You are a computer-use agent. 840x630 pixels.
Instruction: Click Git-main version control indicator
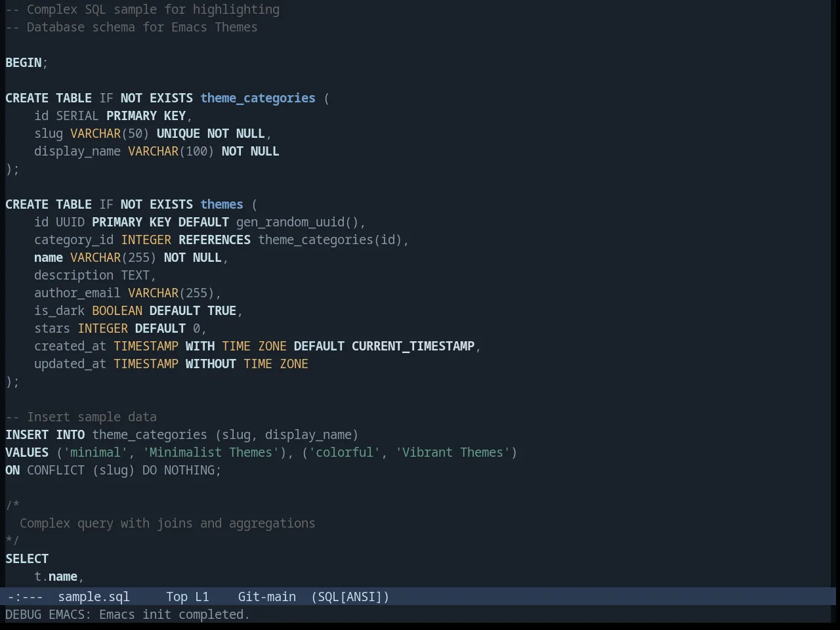267,597
